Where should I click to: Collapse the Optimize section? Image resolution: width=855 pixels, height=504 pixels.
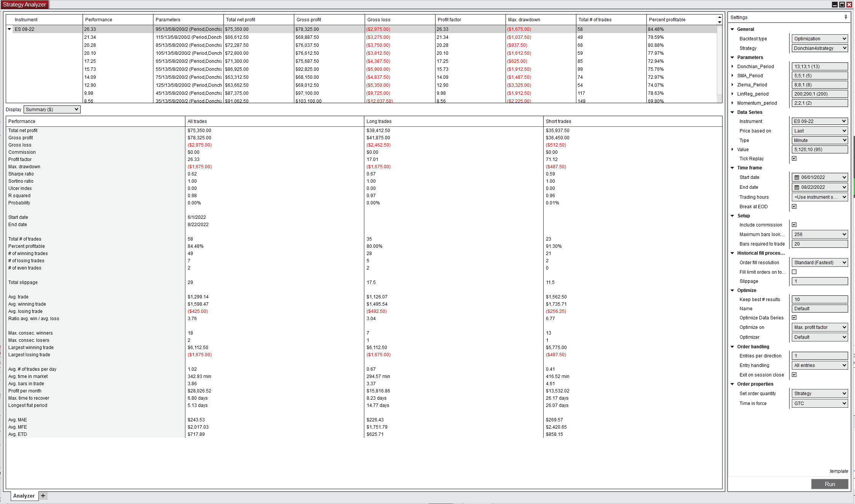[x=732, y=290]
